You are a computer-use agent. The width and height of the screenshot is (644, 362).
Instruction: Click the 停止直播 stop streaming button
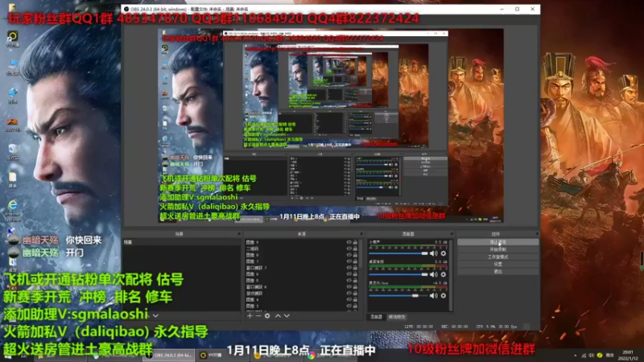click(x=497, y=242)
